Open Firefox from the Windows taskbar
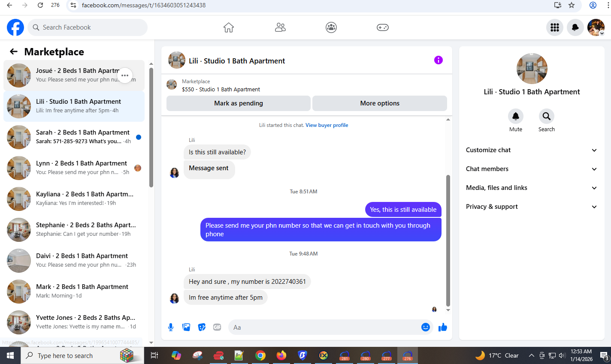Image resolution: width=611 pixels, height=364 pixels. pos(281,355)
